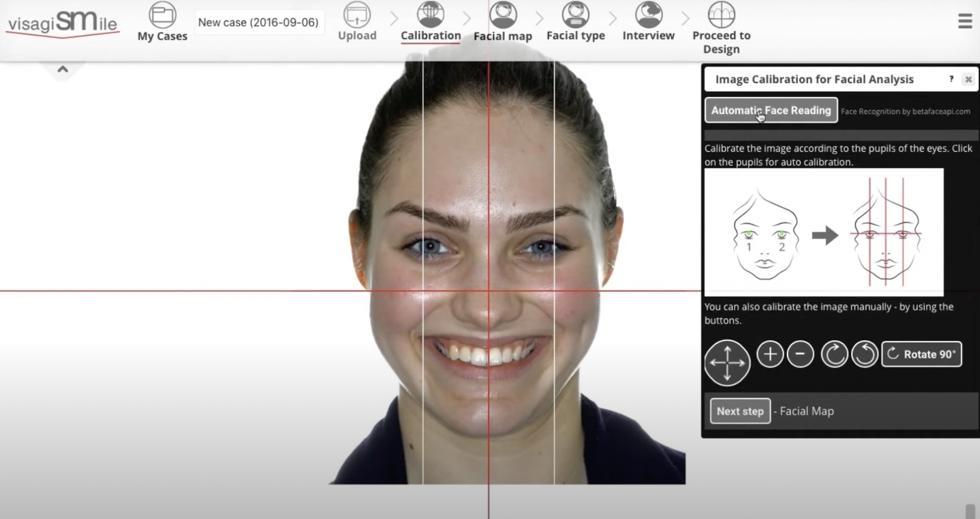Click the 'Image Calibration for Facial Analysis' title
This screenshot has height=519, width=980.
point(814,79)
